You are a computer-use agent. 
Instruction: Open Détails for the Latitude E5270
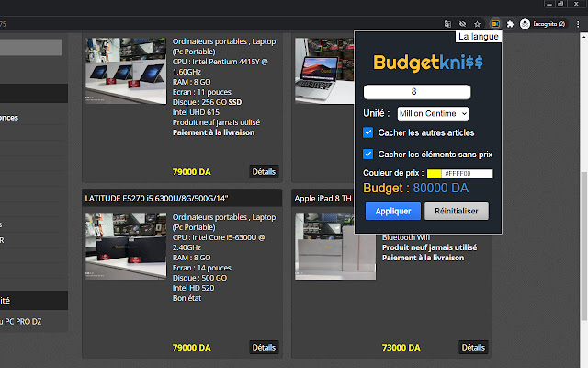tap(264, 348)
